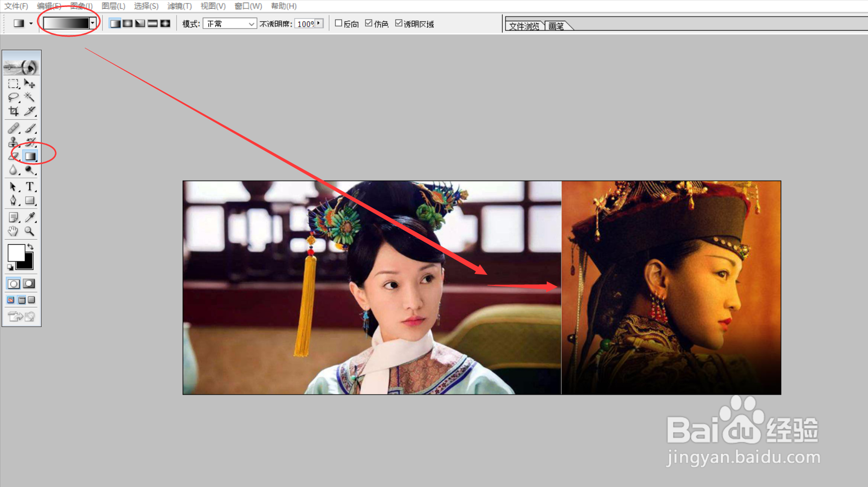Screen dimensions: 868x487
Task: Select the Brush tool
Action: [x=30, y=128]
